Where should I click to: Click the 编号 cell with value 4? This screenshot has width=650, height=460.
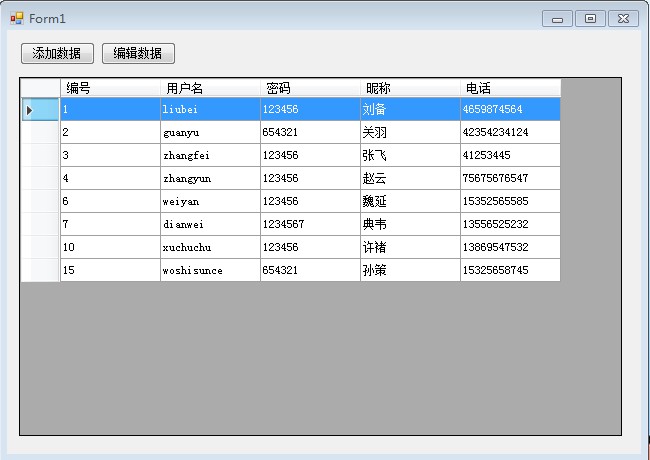pos(110,178)
